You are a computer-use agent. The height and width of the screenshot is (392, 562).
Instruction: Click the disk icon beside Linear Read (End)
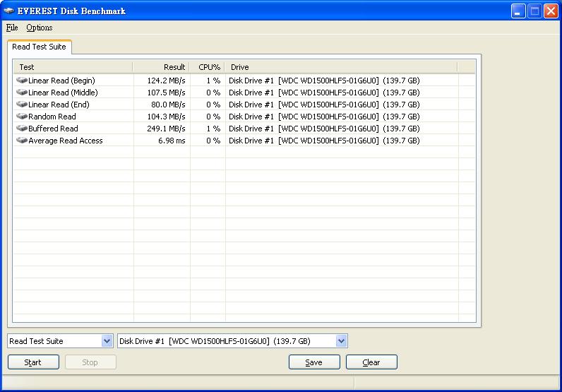point(22,104)
